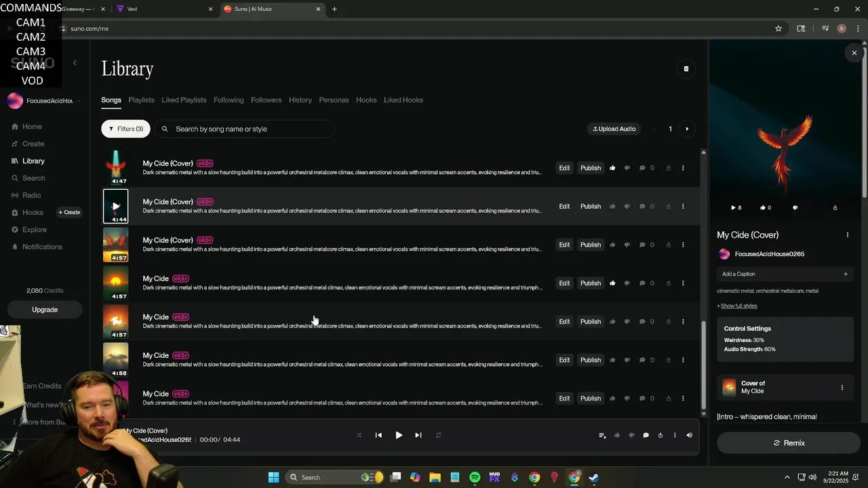Viewport: 868px width, 488px height.
Task: Open more options for My Cide (Cover) 4:47
Action: (683, 168)
